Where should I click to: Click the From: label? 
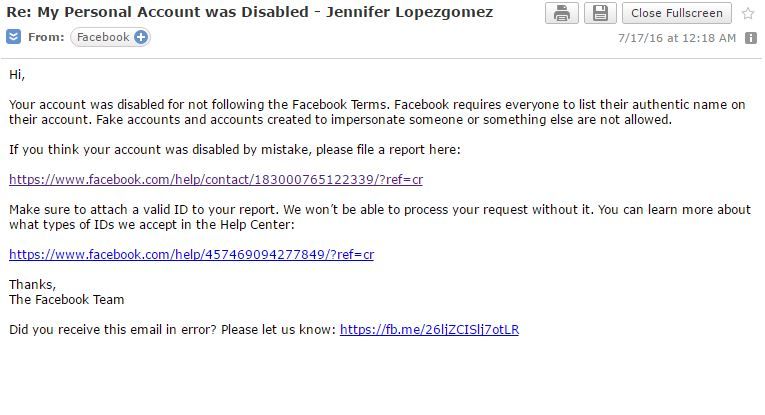pyautogui.click(x=46, y=37)
